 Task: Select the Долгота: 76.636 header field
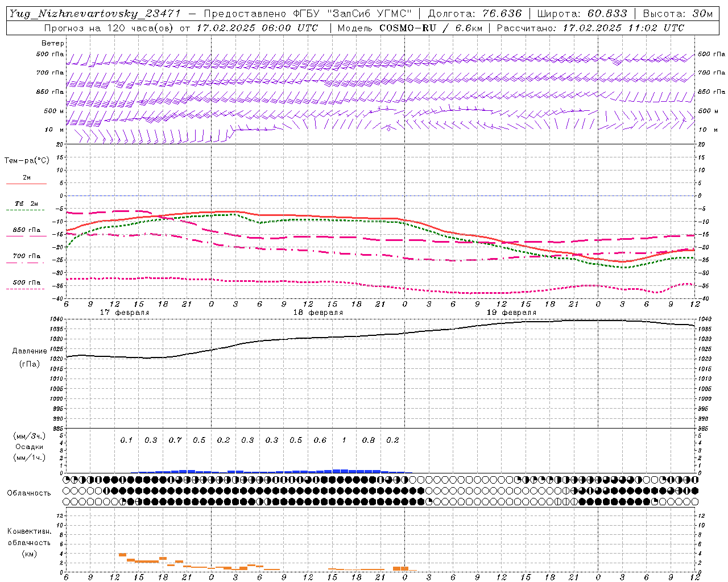pyautogui.click(x=474, y=14)
